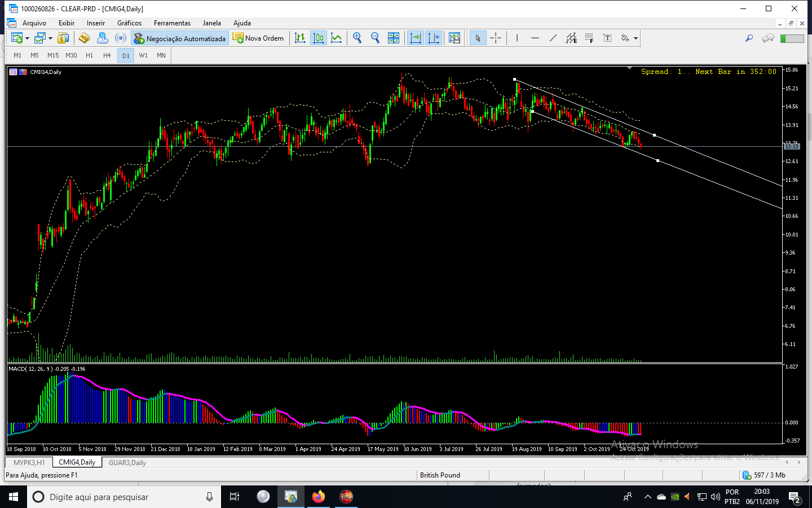Open the Ferramentas menu
The height and width of the screenshot is (508, 812).
coord(173,23)
